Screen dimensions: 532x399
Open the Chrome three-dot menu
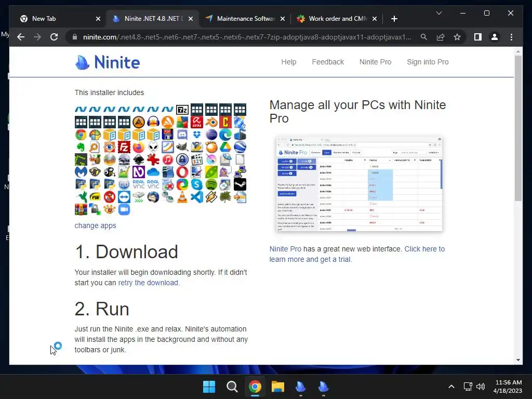tap(511, 37)
